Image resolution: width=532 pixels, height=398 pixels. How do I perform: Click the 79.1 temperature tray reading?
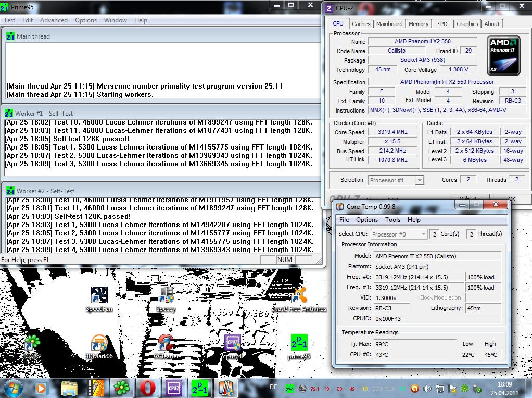point(314,389)
